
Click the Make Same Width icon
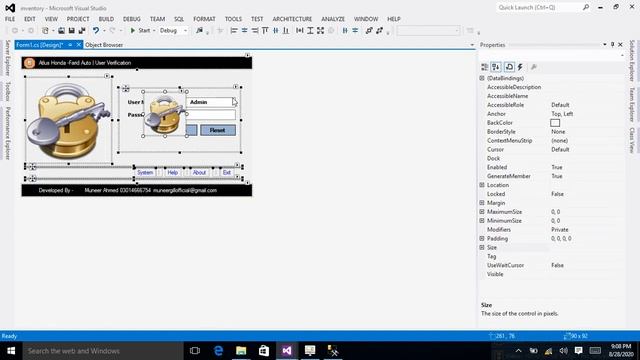[x=300, y=31]
